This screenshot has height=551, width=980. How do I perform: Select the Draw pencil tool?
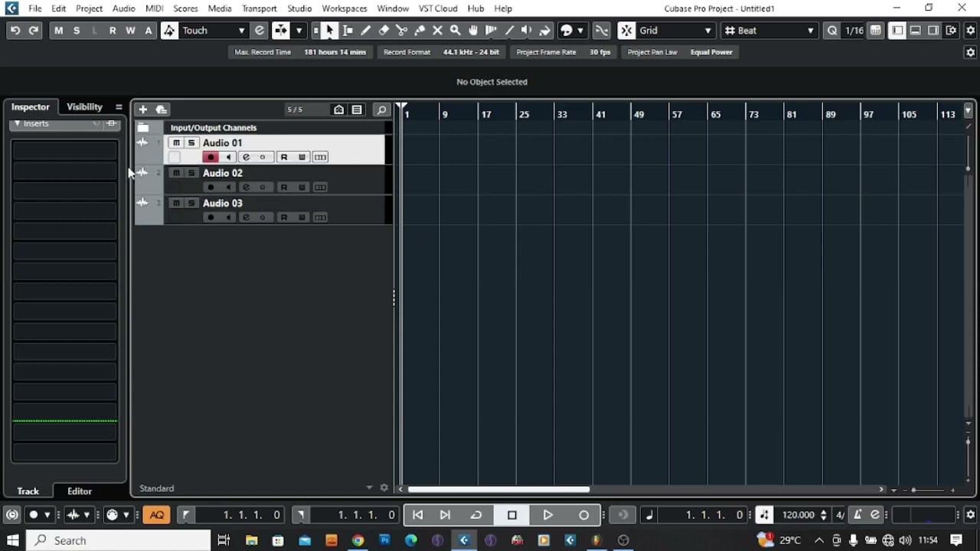pos(365,31)
